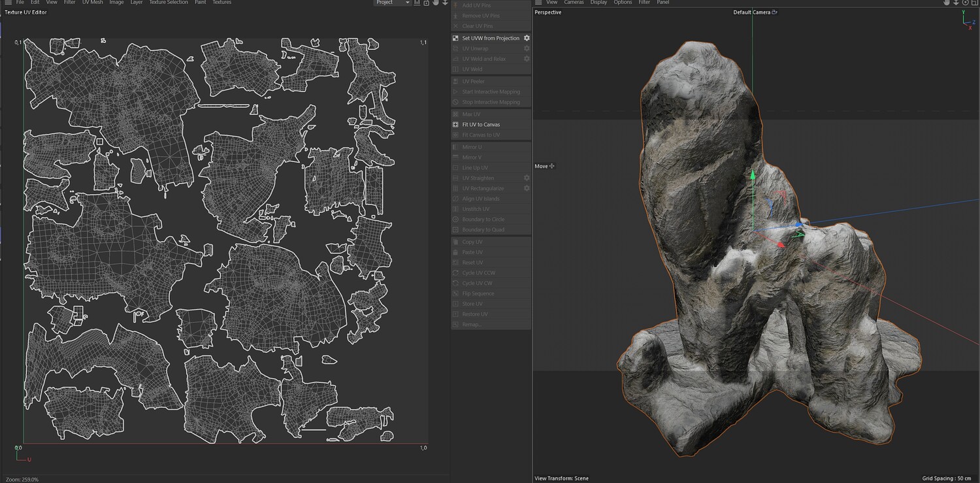Click the Default Camera label
The height and width of the screenshot is (483, 980).
tap(752, 12)
